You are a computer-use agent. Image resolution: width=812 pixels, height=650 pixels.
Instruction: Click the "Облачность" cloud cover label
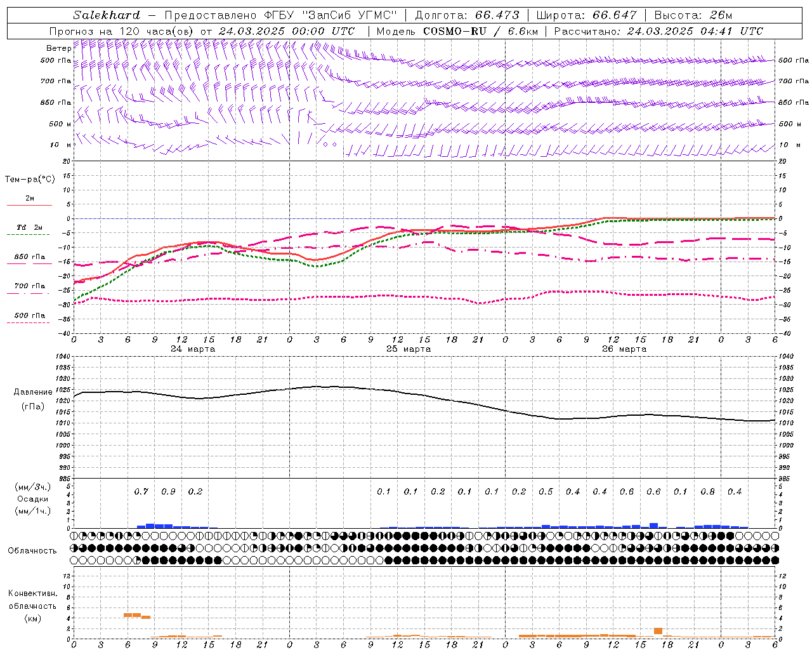[x=32, y=551]
